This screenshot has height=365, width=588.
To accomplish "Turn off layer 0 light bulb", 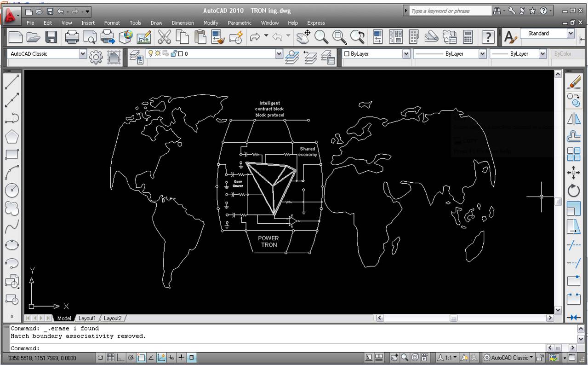I will coord(150,54).
